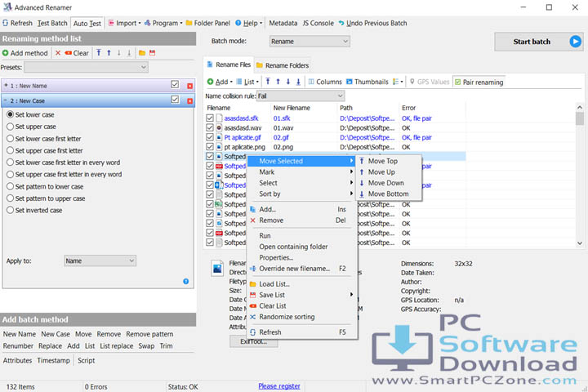The image size is (588, 392).
Task: Select Override new filename menu entry
Action: click(x=302, y=269)
